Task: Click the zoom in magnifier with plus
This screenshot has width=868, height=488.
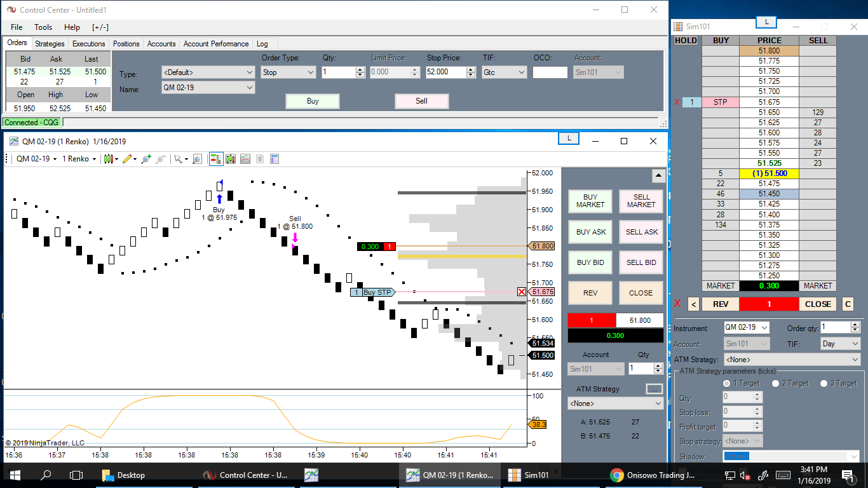Action: pyautogui.click(x=146, y=159)
